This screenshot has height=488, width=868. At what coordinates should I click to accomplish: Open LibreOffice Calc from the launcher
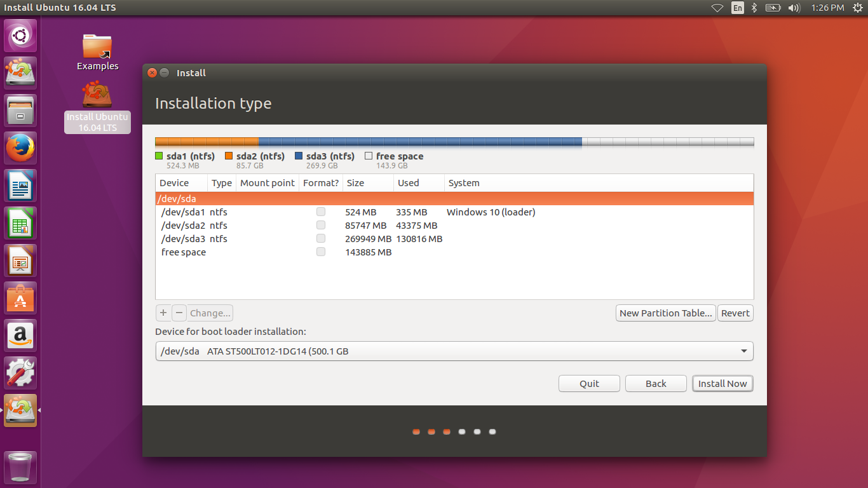click(20, 223)
